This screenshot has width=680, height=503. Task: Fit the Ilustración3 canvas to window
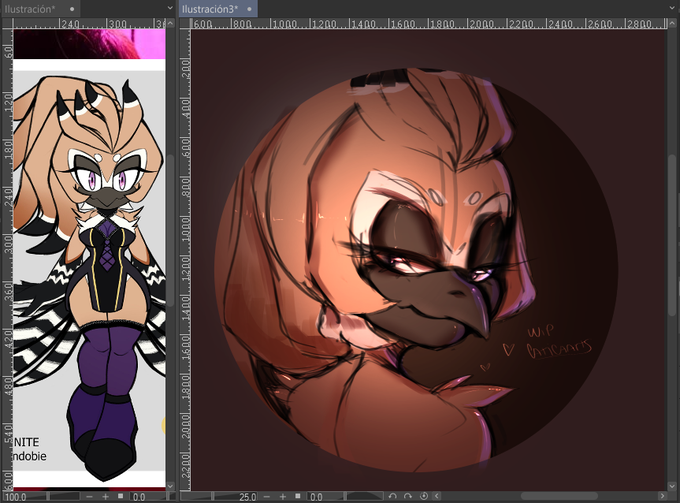point(298,497)
